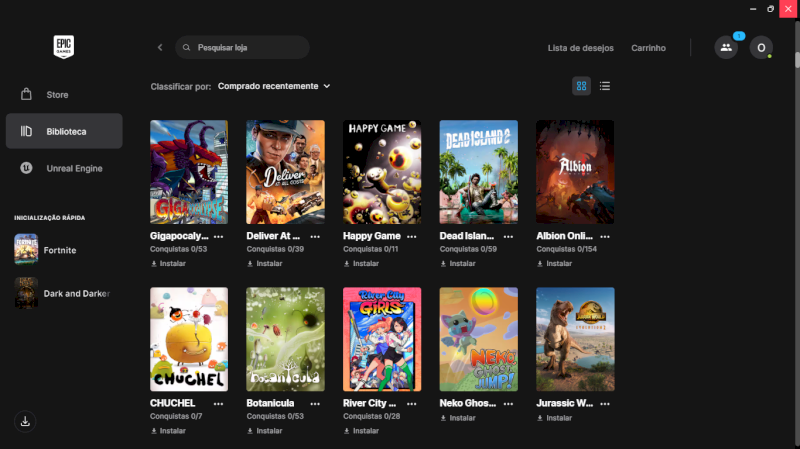
Task: Click the Jurassic World Evolution cover thumbnail
Action: [x=575, y=339]
